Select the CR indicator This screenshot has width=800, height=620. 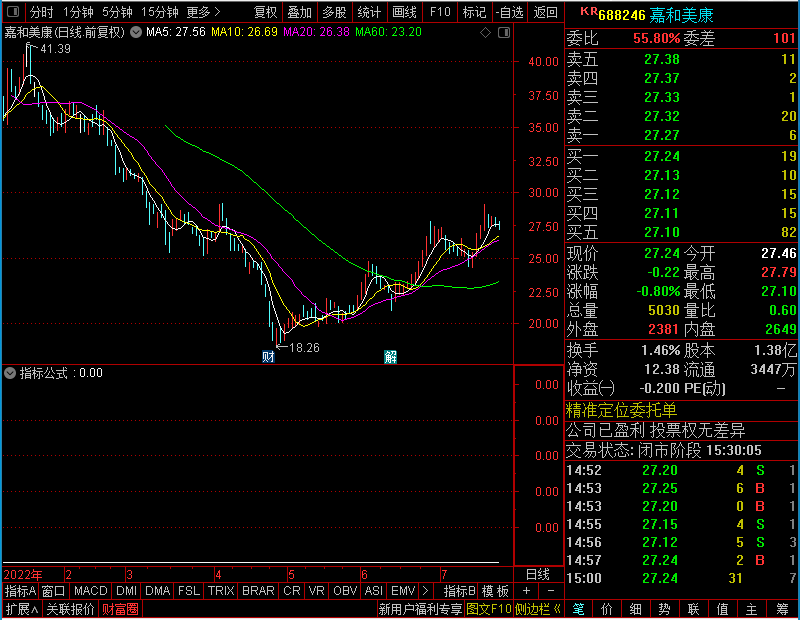(x=292, y=591)
